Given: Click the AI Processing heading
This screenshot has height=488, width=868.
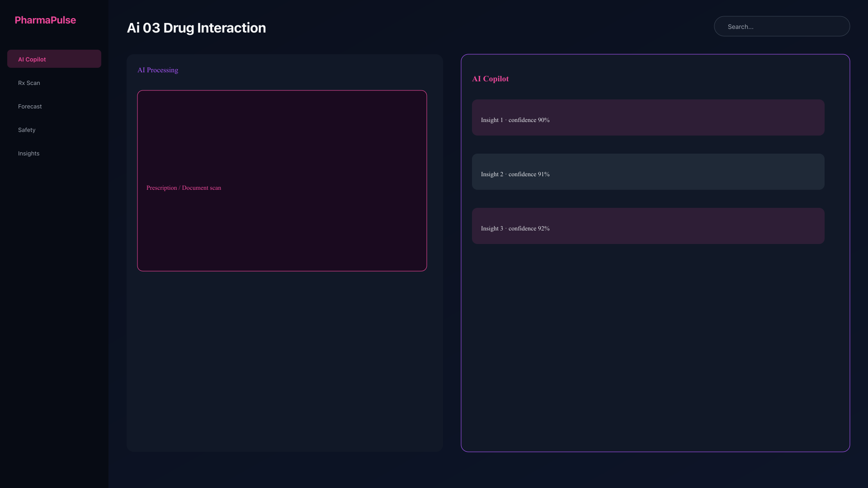Looking at the screenshot, I should coord(158,70).
